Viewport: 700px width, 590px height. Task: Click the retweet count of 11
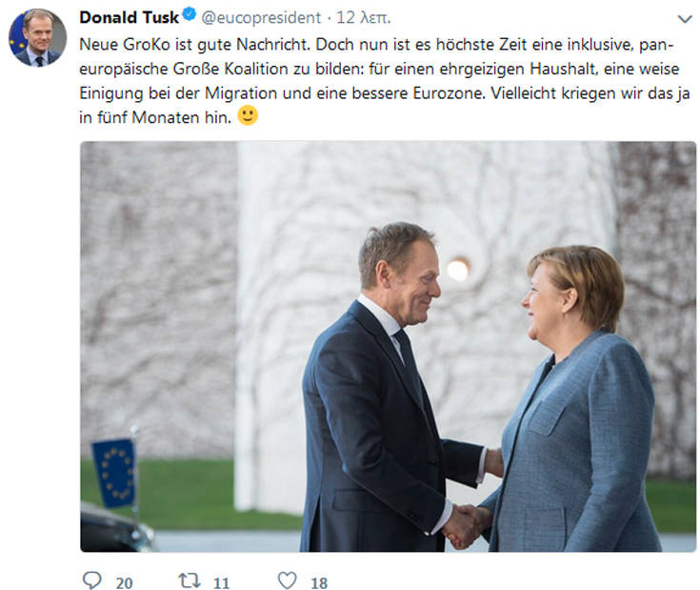221,581
